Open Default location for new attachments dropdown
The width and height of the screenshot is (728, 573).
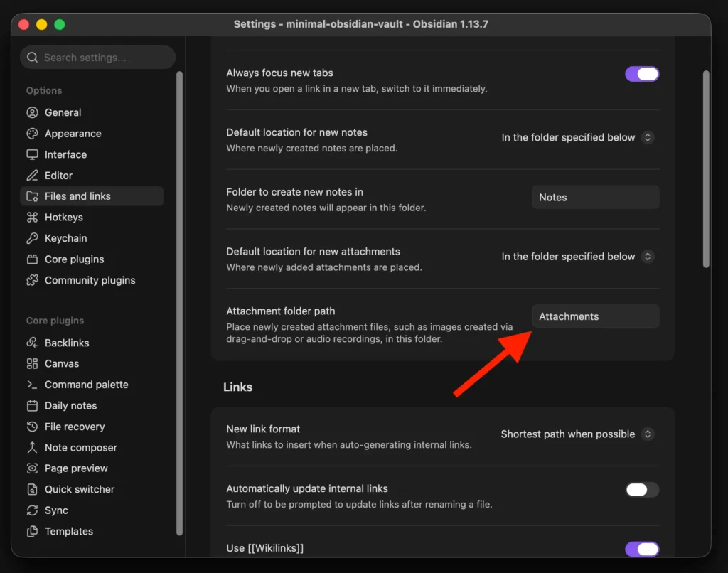(577, 257)
